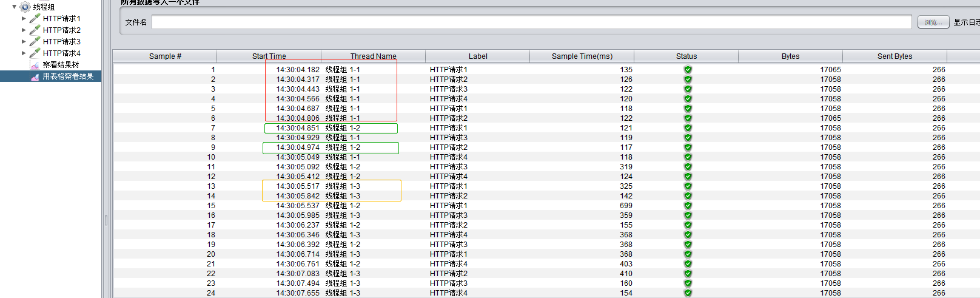The image size is (980, 298).
Task: Select HTTP请求3 in the test plan tree
Action: [61, 42]
